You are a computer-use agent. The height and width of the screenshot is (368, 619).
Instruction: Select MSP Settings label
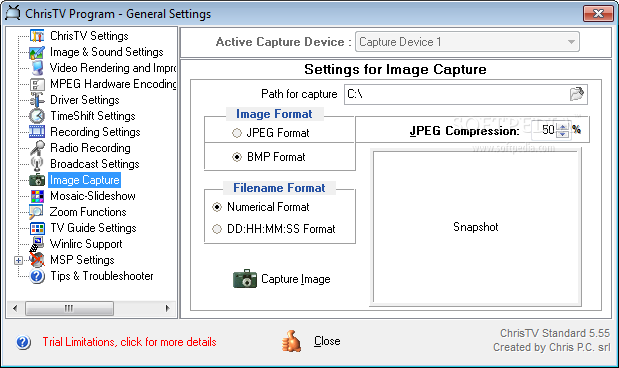82,260
